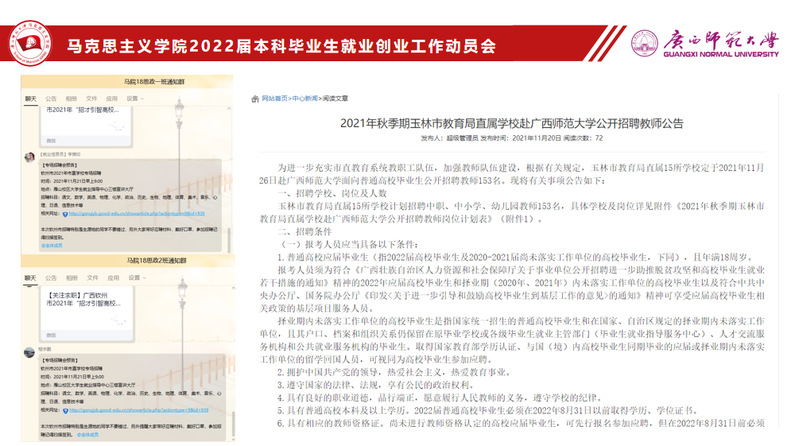
Task: Open 文件 tab in 思政2班通知群
Action: (92, 278)
